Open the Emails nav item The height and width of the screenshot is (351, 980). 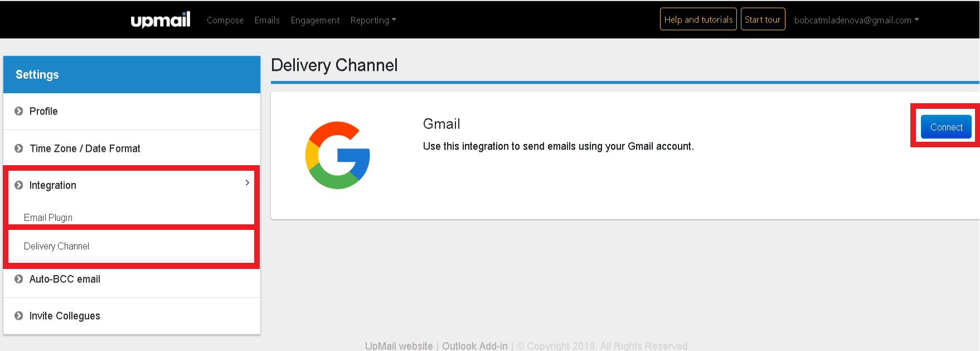click(x=267, y=20)
